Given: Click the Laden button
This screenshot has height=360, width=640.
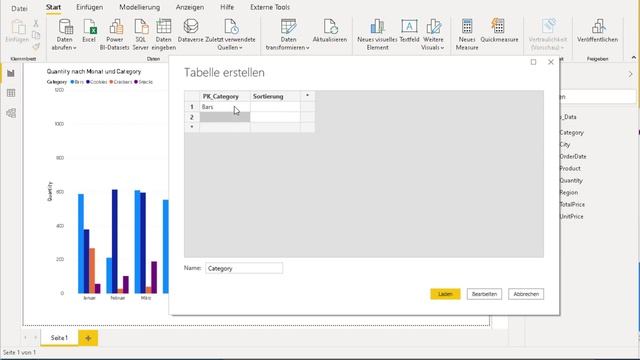Looking at the screenshot, I should [445, 294].
